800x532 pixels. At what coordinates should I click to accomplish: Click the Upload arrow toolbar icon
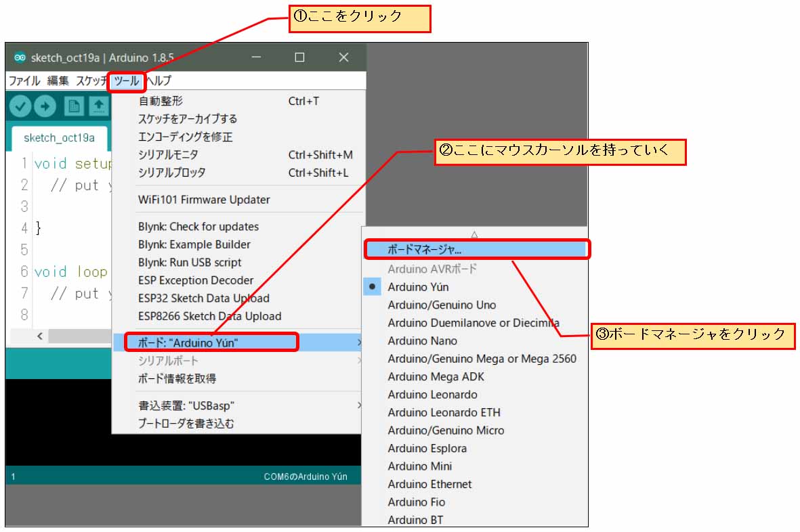45,106
